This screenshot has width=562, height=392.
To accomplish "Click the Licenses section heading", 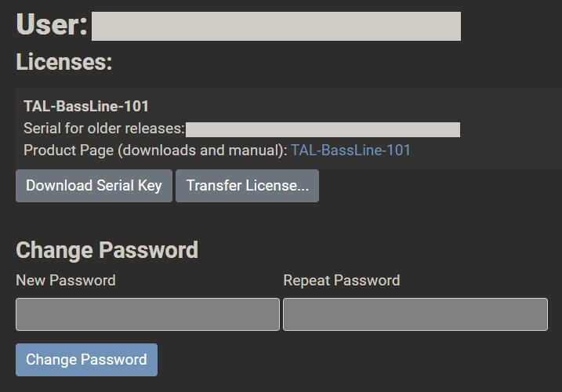I will (x=64, y=62).
